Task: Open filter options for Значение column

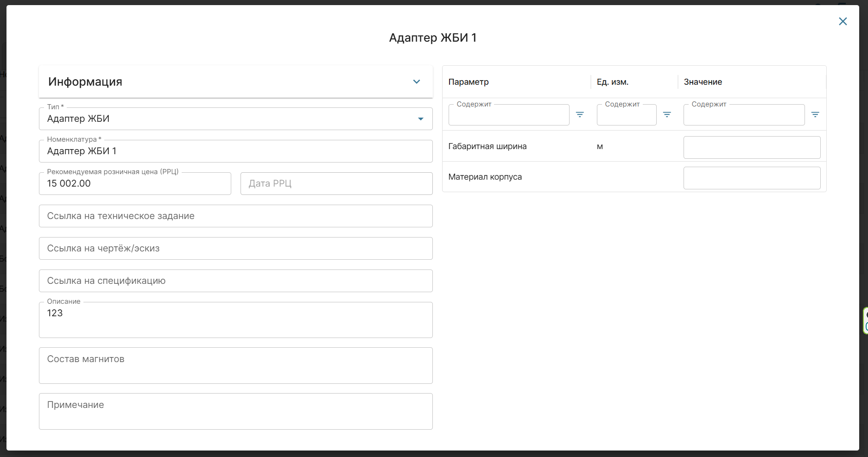Action: tap(815, 114)
